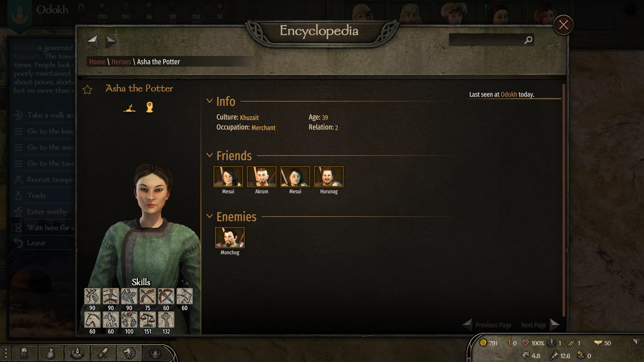This screenshot has width=644, height=362.
Task: Collapse the Enemies section
Action: [x=209, y=216]
